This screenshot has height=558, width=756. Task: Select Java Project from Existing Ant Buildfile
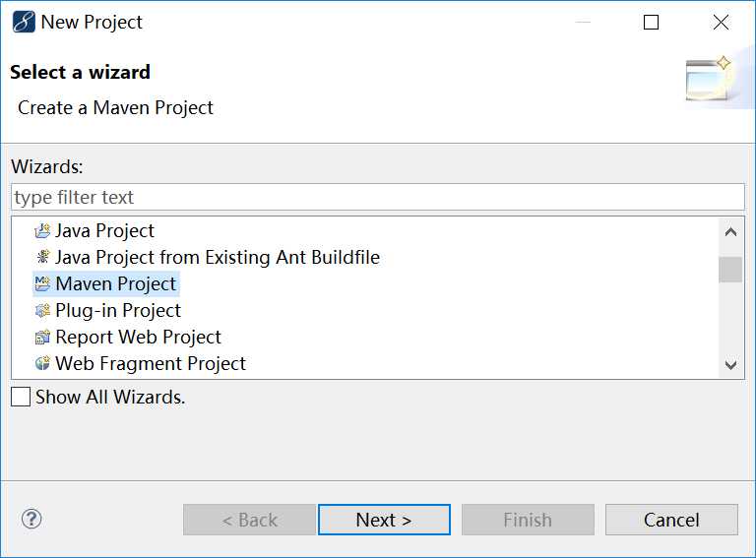pos(217,258)
